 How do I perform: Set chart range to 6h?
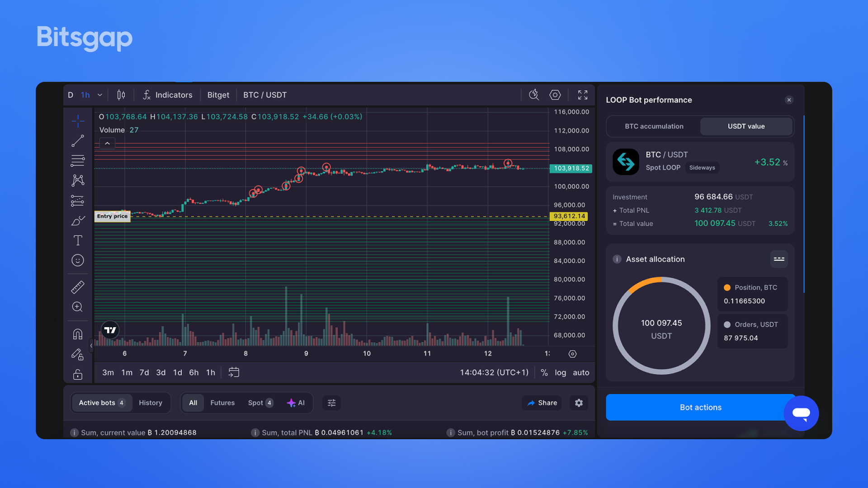click(194, 372)
